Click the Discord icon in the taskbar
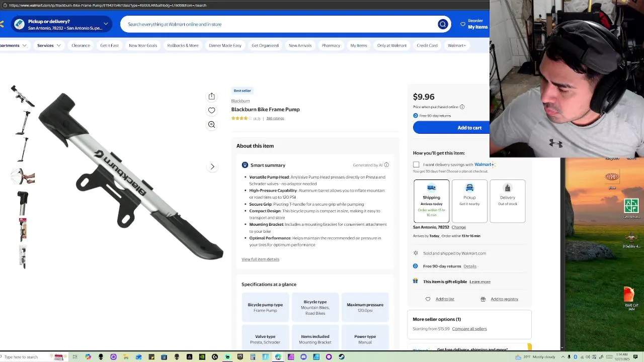Viewport: 644px width, 362px height. (303, 357)
